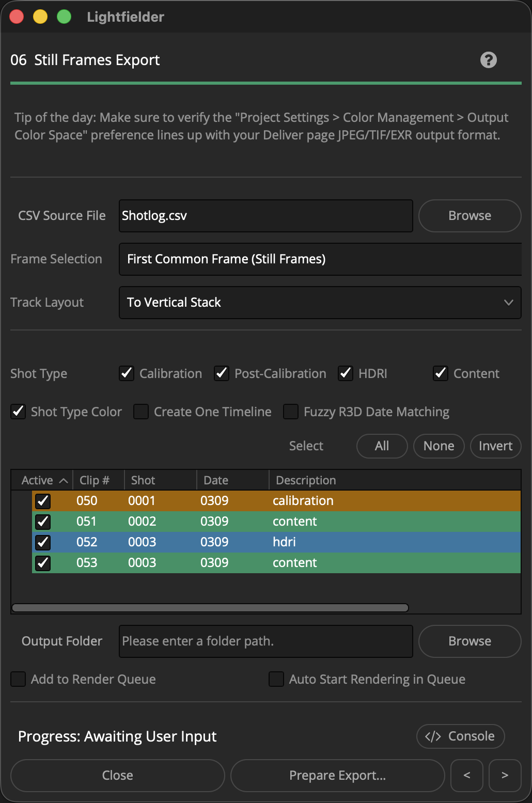Click the Description column header

coord(395,480)
